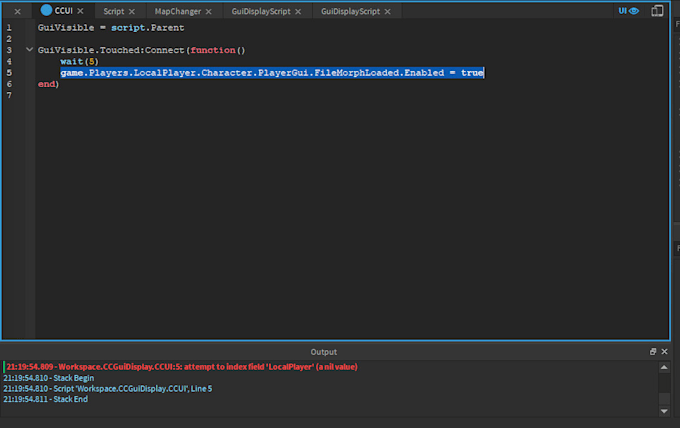Close the Output panel
Viewport: 680px width, 428px height.
click(666, 352)
